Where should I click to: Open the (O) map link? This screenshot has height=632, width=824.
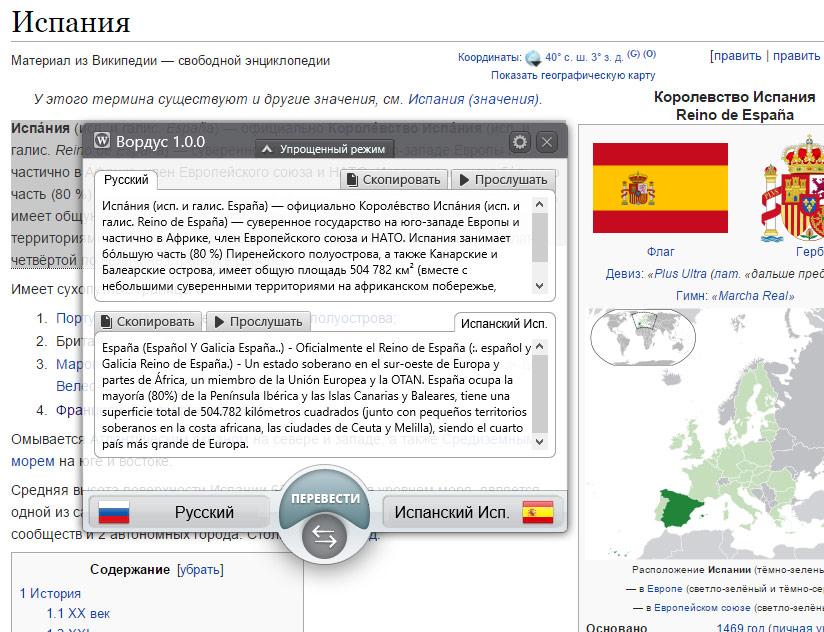[650, 54]
